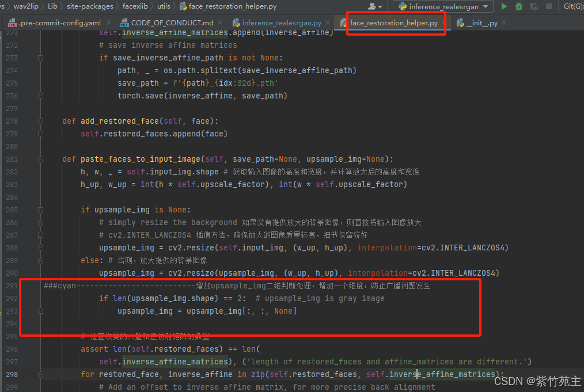The image size is (584, 392).
Task: Start debugging with the bug icon
Action: click(x=519, y=6)
